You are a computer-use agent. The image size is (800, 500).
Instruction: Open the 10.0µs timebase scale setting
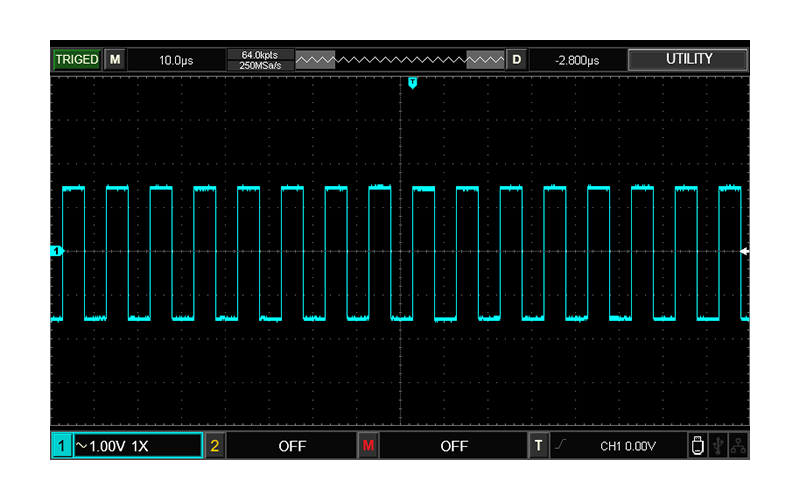coord(176,60)
